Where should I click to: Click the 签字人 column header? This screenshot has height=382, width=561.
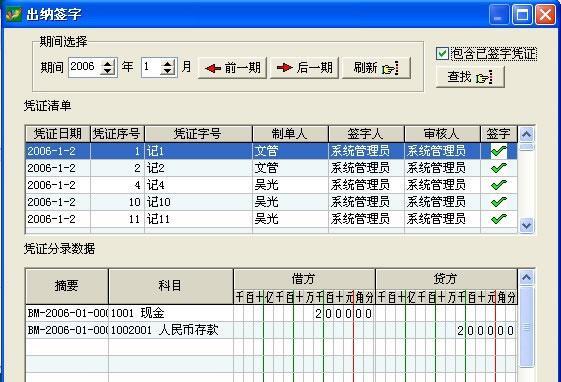pyautogui.click(x=366, y=134)
